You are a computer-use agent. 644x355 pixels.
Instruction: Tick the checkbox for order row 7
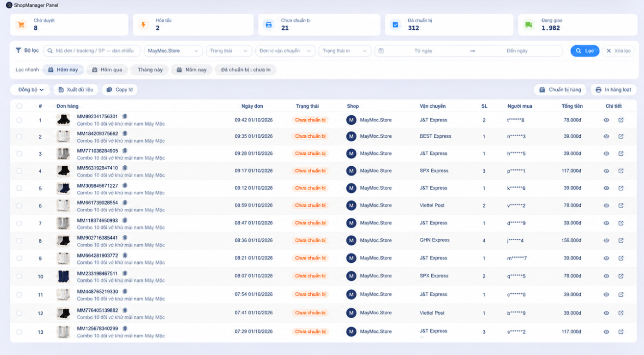[19, 223]
